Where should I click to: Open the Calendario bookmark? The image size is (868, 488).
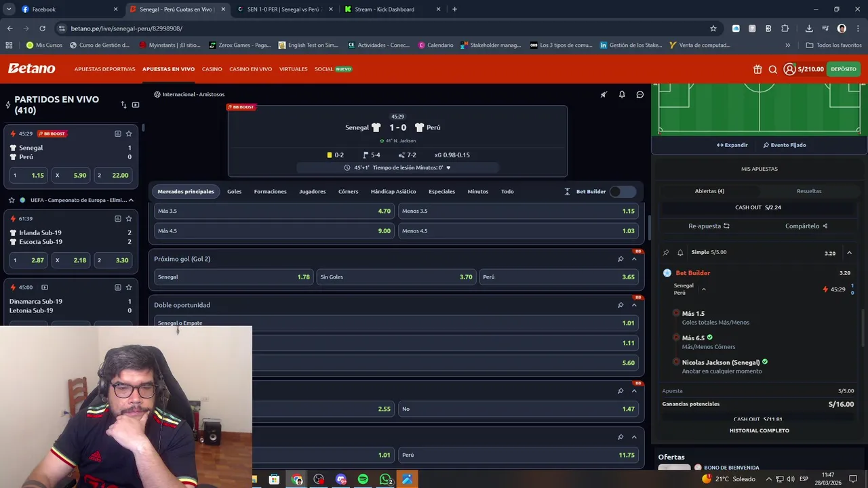tap(435, 45)
